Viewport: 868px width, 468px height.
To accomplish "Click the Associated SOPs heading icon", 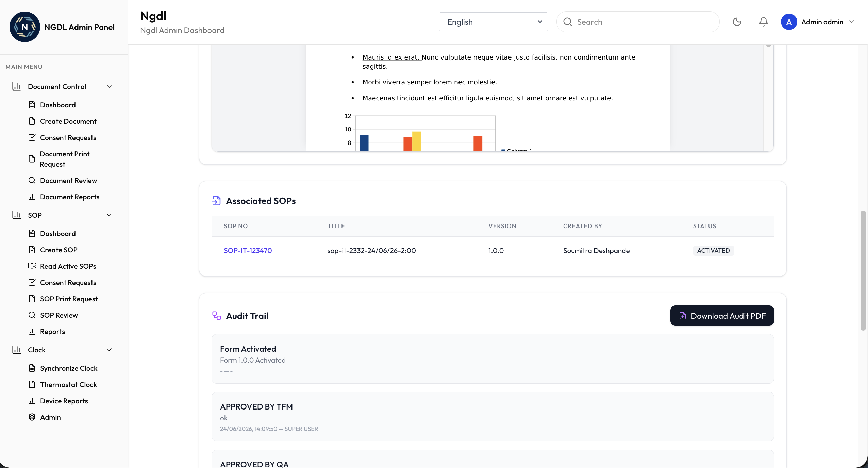I will [216, 201].
